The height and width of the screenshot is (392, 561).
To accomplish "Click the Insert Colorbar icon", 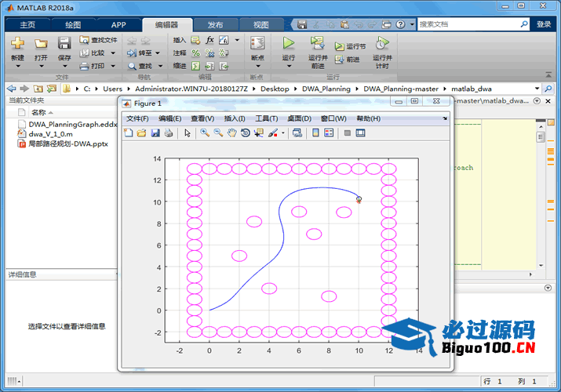I will tap(315, 133).
